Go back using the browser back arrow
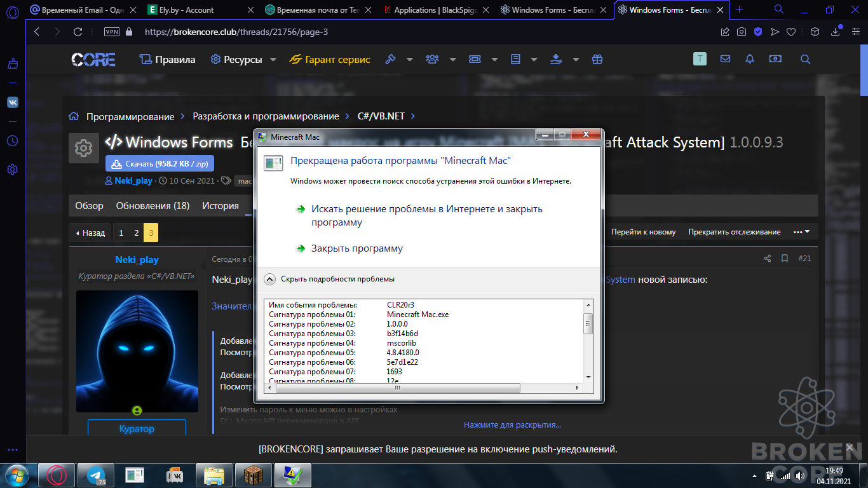868x488 pixels. [37, 32]
